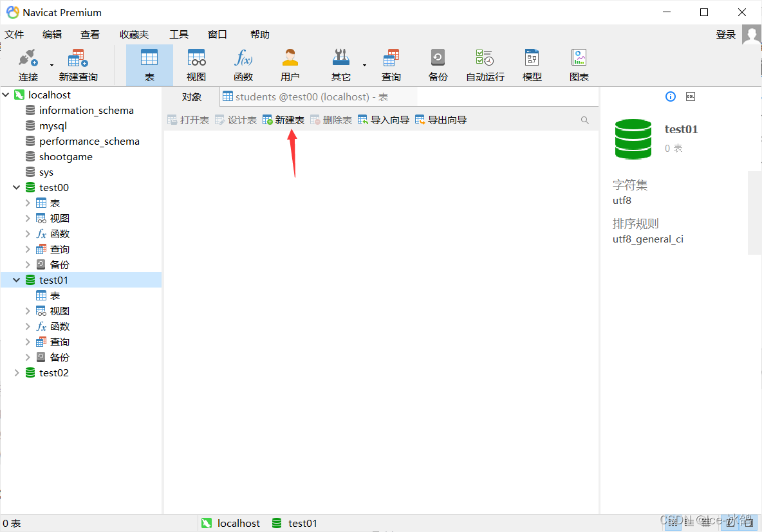Viewport: 762px width, 532px height.
Task: Open the Function (函数) toolbar icon
Action: click(x=243, y=58)
